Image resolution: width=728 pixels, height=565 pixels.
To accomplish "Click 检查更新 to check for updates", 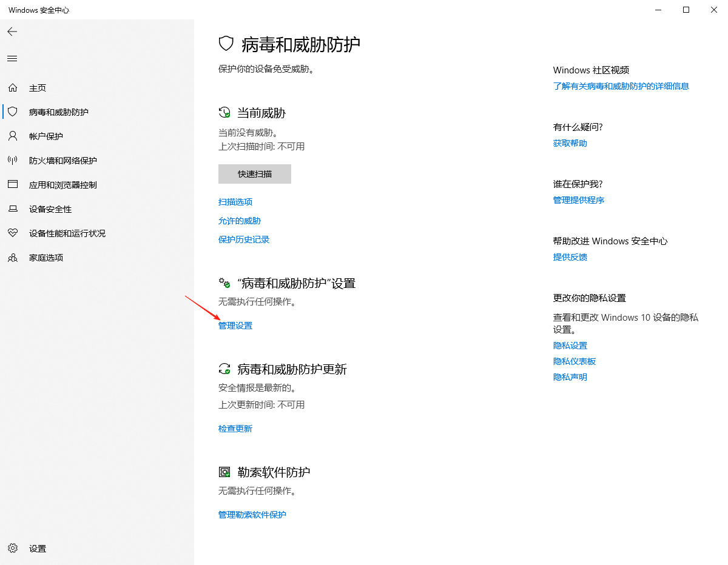I will pyautogui.click(x=235, y=429).
